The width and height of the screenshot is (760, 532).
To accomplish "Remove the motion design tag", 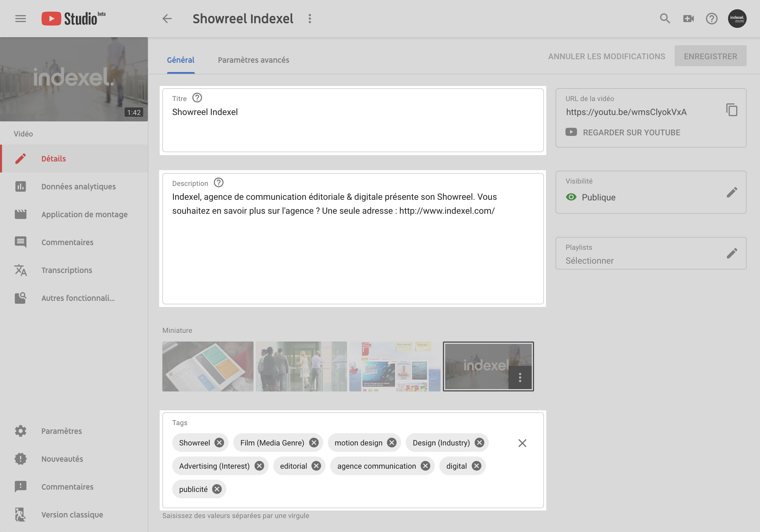I will pyautogui.click(x=391, y=443).
